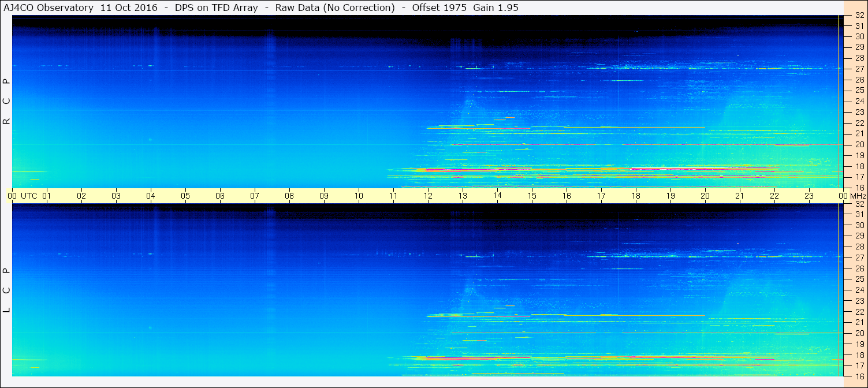Click the 18 MHz label of the LCP panel

pyautogui.click(x=859, y=355)
